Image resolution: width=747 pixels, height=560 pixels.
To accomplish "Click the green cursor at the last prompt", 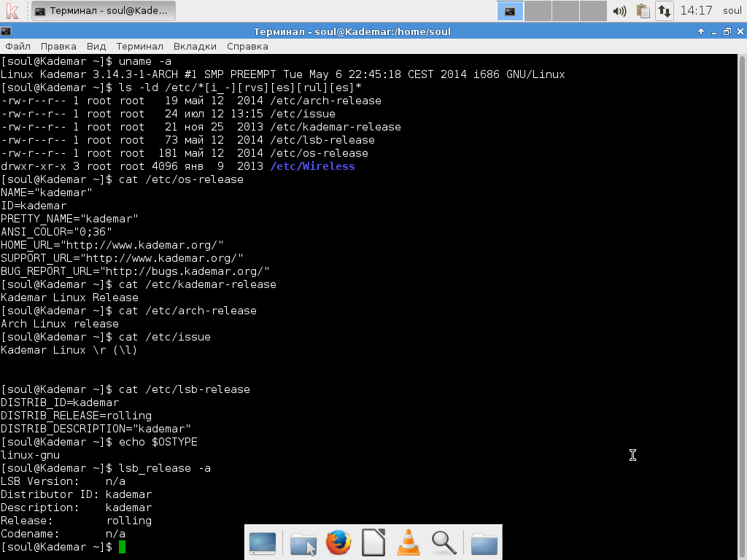I will click(x=122, y=547).
